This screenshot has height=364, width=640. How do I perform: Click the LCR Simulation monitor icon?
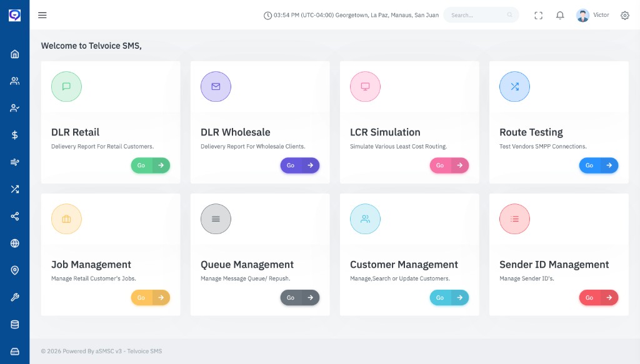click(x=365, y=86)
